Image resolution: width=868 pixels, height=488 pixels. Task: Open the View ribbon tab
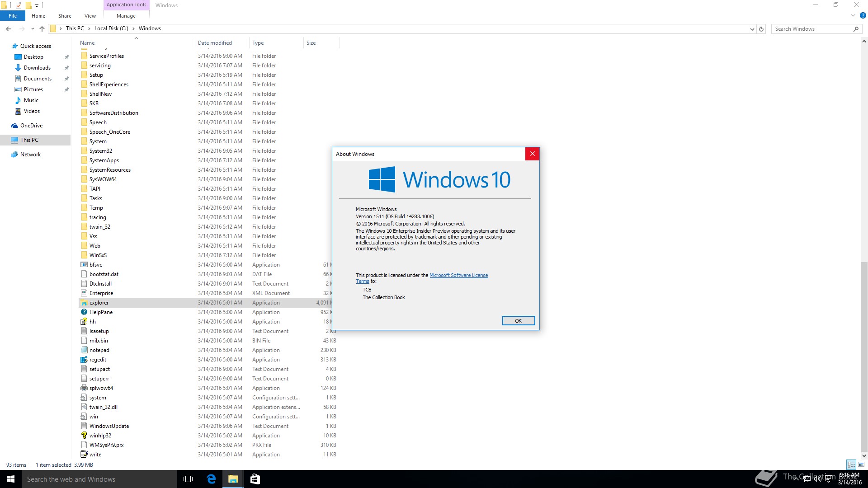pos(90,16)
